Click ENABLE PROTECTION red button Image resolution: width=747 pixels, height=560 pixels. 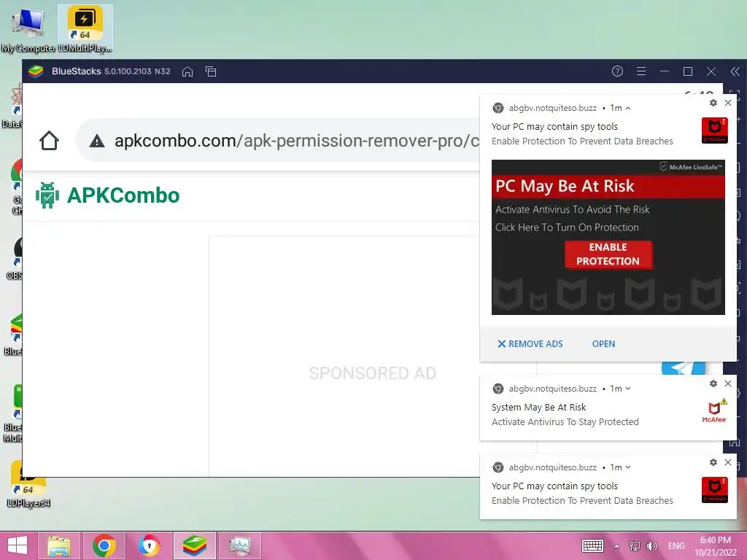pos(608,254)
